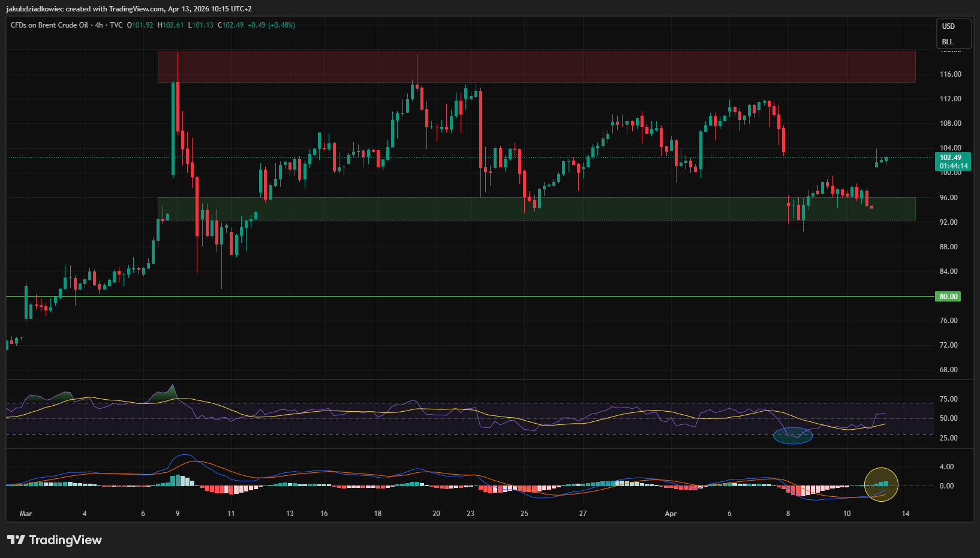This screenshot has width=980, height=558.
Task: Select the blue ellipse drawing on the RSI pane
Action: (794, 436)
